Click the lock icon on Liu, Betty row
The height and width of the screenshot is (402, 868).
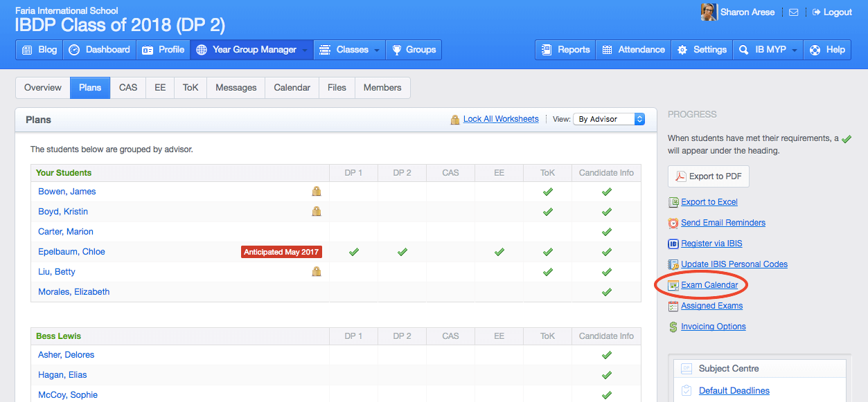coord(317,272)
